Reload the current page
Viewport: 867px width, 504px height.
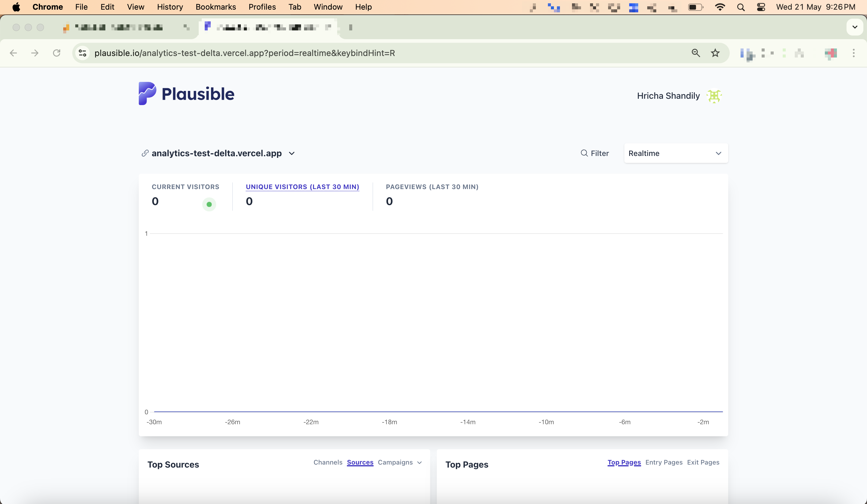pyautogui.click(x=57, y=53)
